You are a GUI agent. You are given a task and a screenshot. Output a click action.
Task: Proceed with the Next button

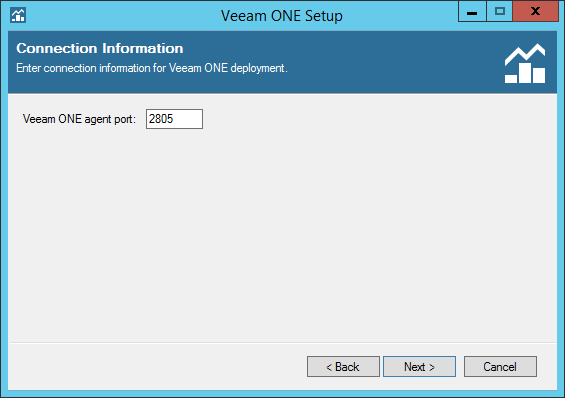point(419,367)
